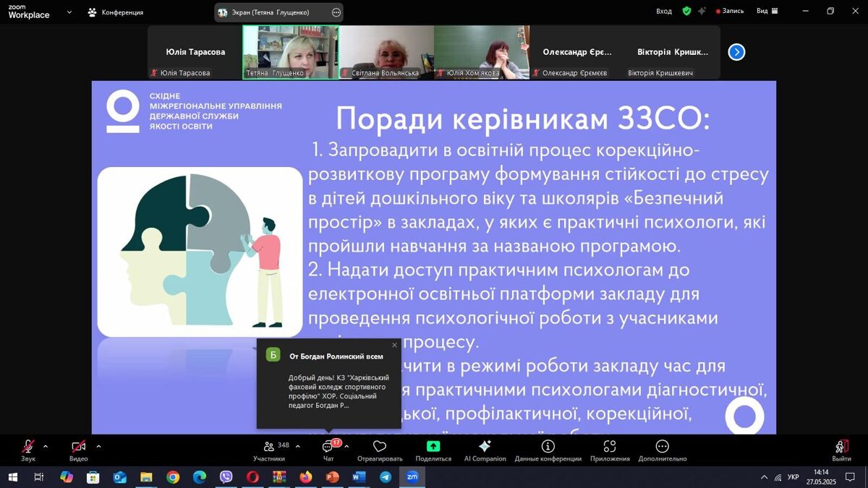Click the Б avatar in chat notification

pyautogui.click(x=273, y=354)
